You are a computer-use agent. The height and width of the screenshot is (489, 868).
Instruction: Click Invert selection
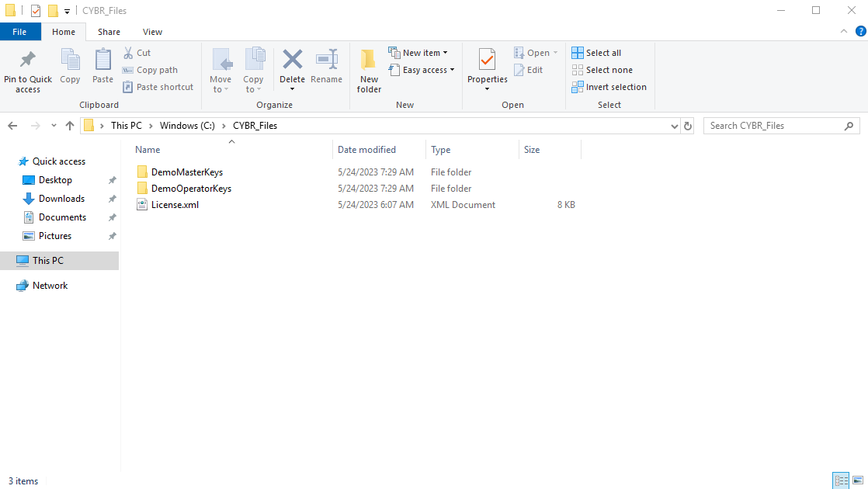click(609, 87)
